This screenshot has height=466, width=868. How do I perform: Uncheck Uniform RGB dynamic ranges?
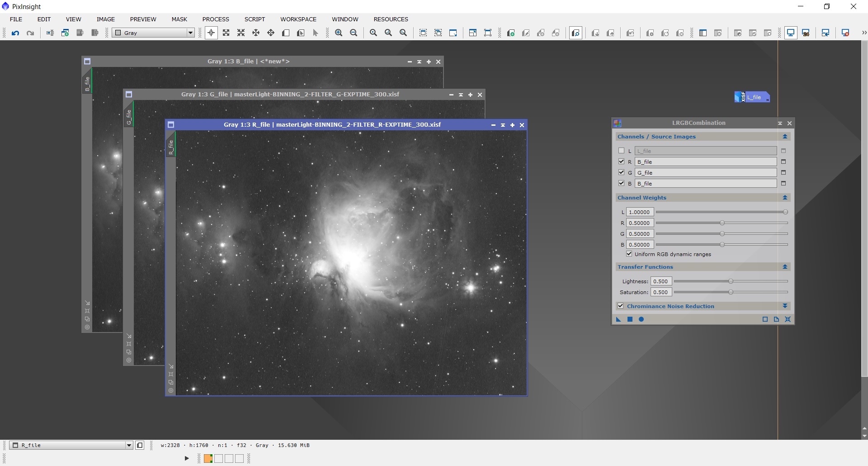click(629, 254)
